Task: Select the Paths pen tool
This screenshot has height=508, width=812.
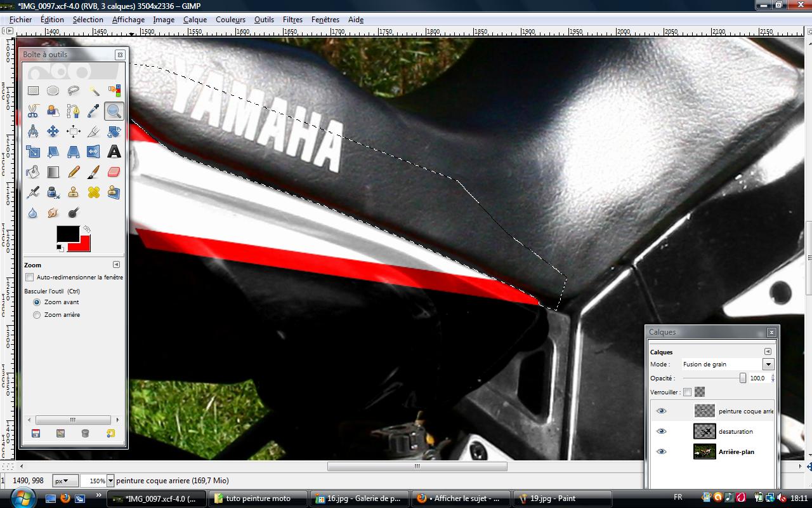Action: tap(74, 111)
